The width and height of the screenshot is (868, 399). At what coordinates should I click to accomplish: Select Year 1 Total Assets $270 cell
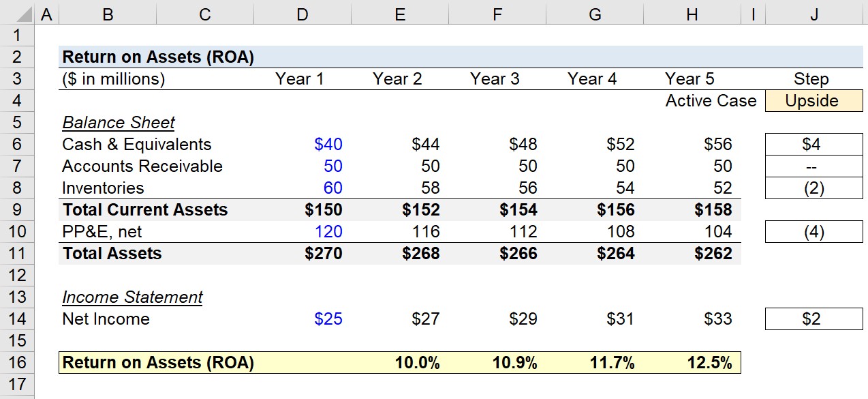pyautogui.click(x=303, y=254)
